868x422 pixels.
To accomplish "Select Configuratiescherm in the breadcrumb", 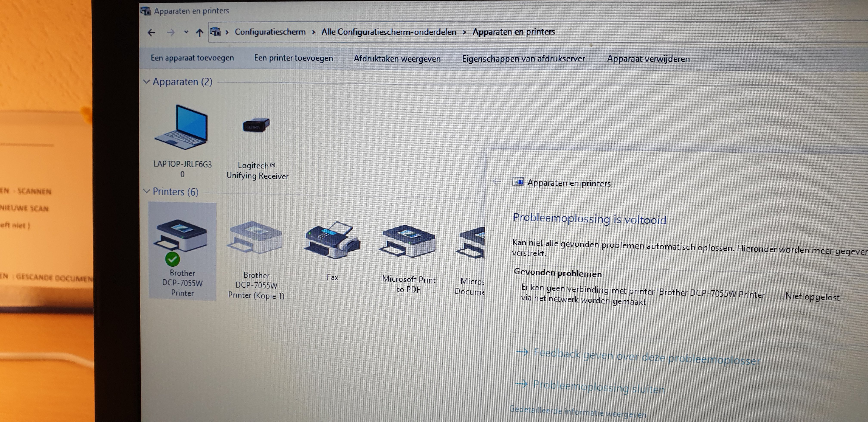I will coord(270,32).
